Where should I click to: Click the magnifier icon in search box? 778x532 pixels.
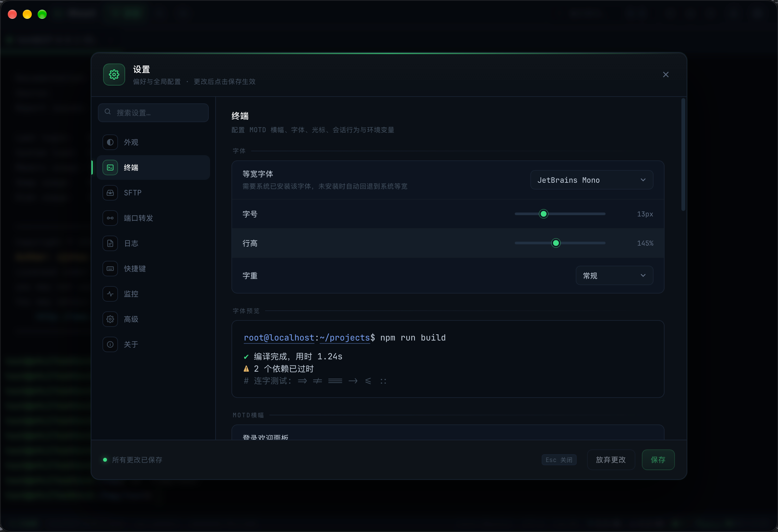107,112
